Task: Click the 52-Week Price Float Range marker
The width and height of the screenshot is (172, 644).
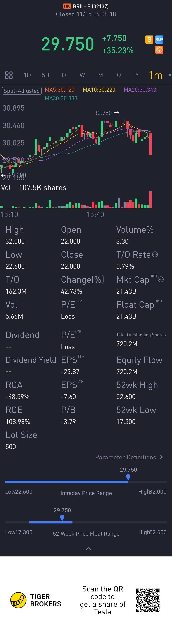Action: pyautogui.click(x=62, y=518)
